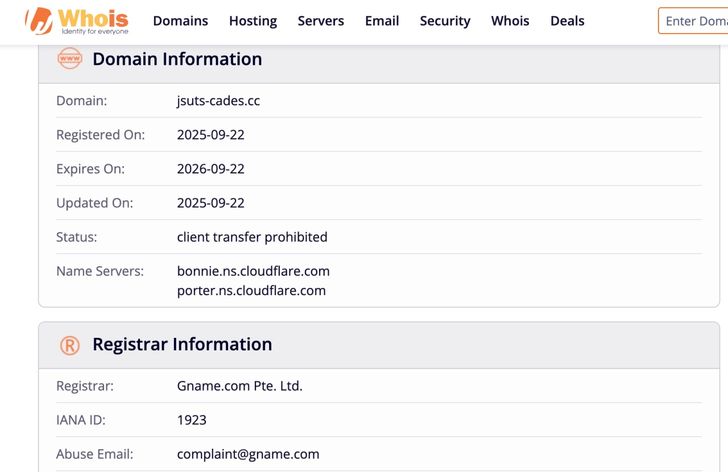This screenshot has height=472, width=728.
Task: Click the www globe icon beside Domain Information
Action: click(70, 58)
